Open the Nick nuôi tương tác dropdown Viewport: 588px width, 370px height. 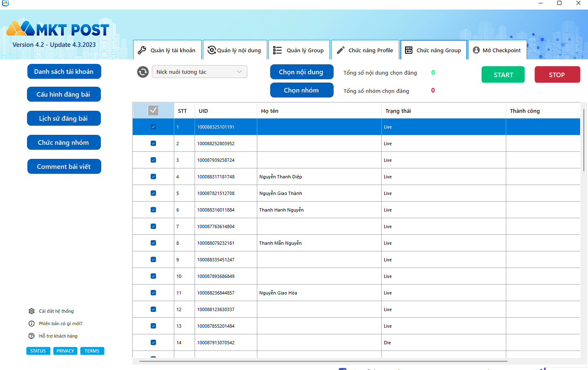pyautogui.click(x=200, y=72)
